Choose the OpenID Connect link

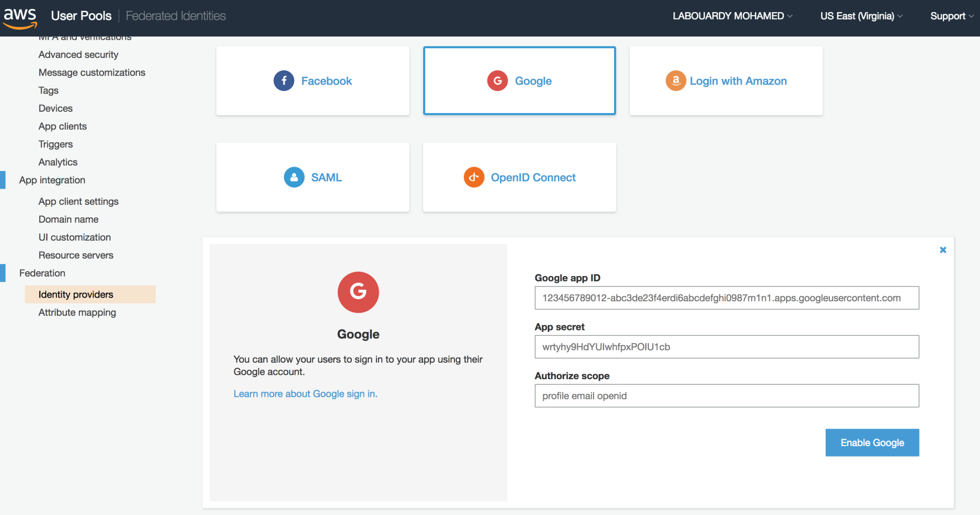[x=533, y=177]
